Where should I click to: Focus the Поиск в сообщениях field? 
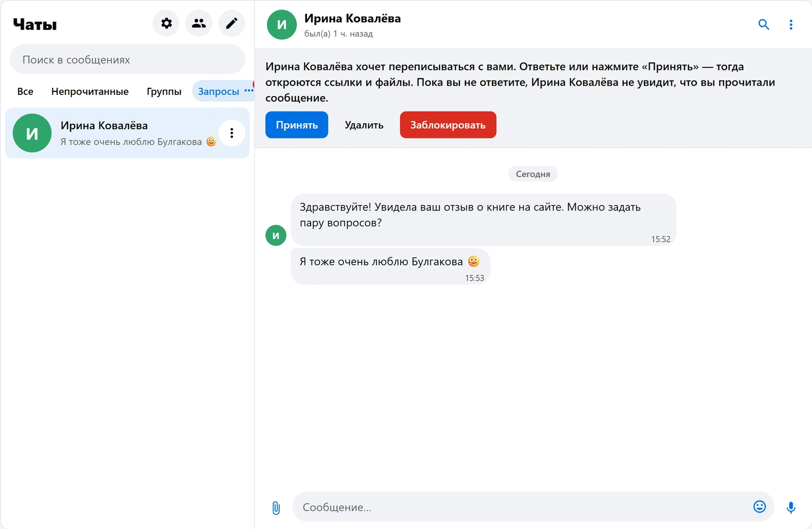tap(127, 59)
